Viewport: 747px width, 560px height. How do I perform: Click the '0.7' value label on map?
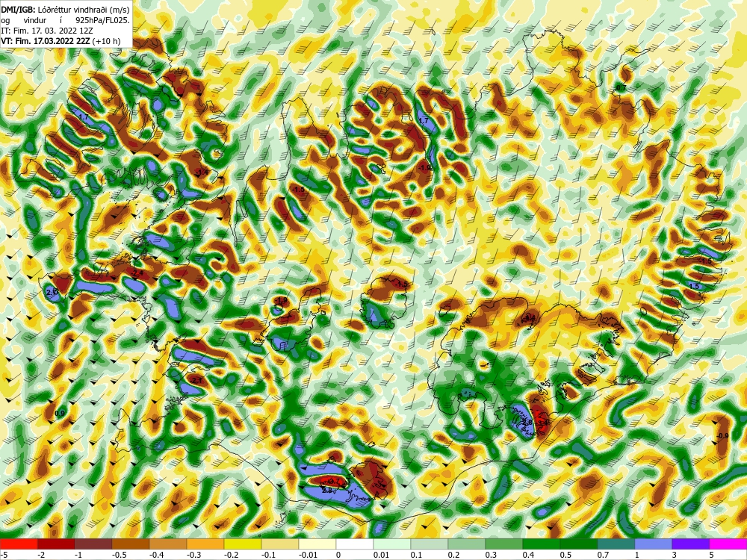click(x=622, y=88)
